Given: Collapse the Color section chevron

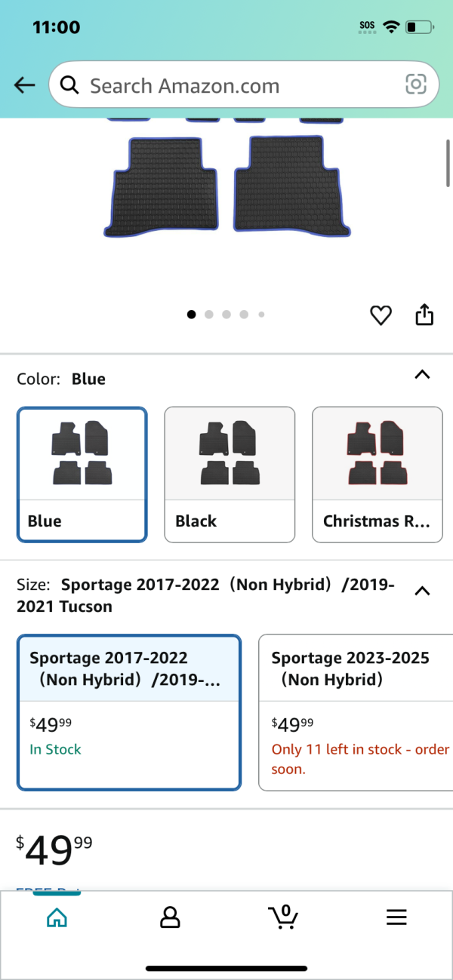Looking at the screenshot, I should [x=423, y=374].
